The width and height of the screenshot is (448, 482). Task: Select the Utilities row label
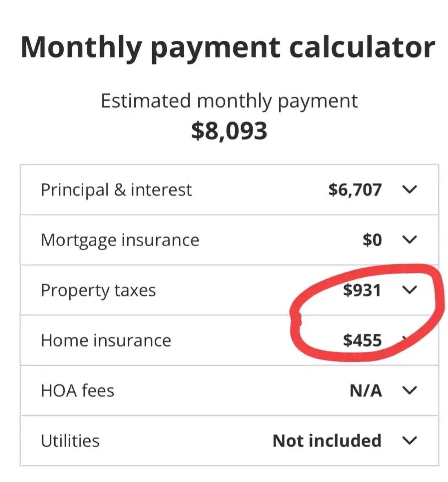pyautogui.click(x=70, y=441)
